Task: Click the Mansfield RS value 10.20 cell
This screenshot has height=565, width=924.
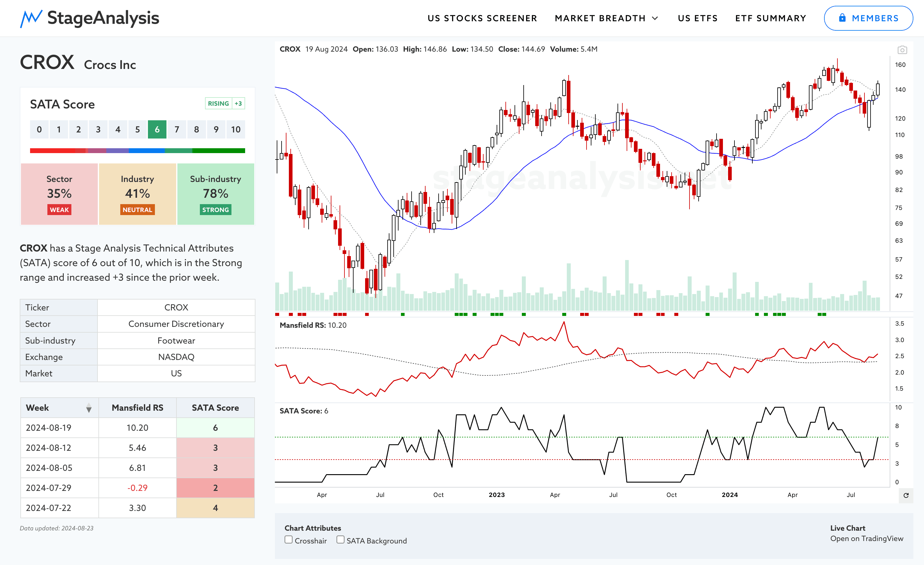Action: click(137, 428)
